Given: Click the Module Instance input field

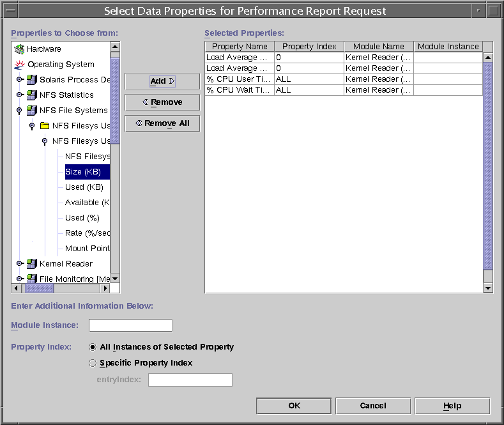Looking at the screenshot, I should click(x=130, y=325).
